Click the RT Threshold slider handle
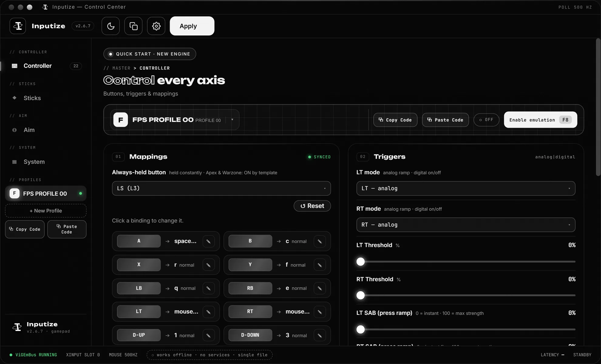Screen dimensions: 601x364 pos(361,295)
